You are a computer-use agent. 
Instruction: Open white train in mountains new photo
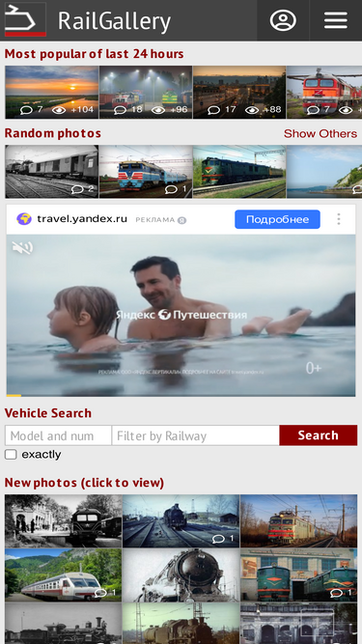(x=63, y=575)
